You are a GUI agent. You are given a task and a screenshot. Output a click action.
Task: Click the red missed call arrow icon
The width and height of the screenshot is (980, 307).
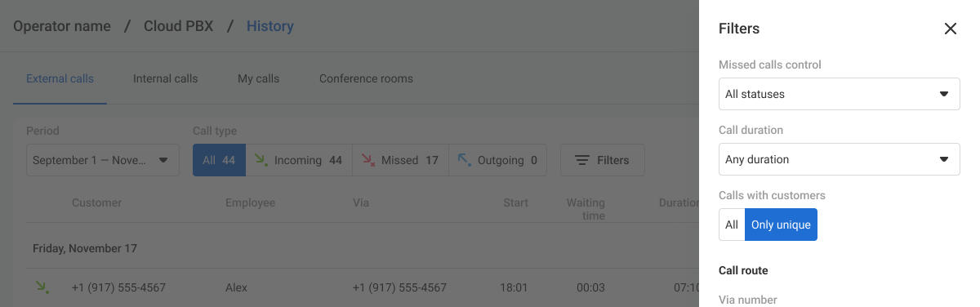tap(367, 160)
